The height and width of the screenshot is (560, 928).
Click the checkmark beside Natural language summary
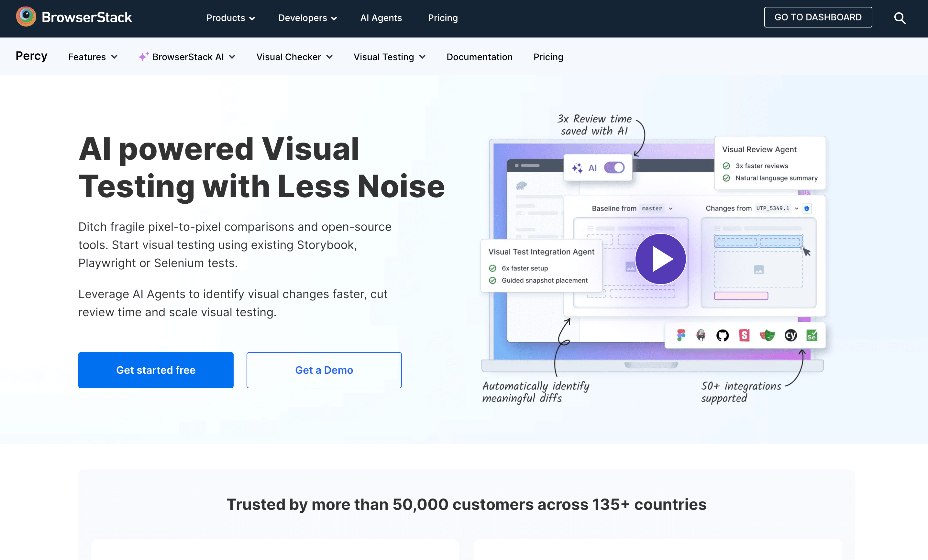pyautogui.click(x=726, y=178)
